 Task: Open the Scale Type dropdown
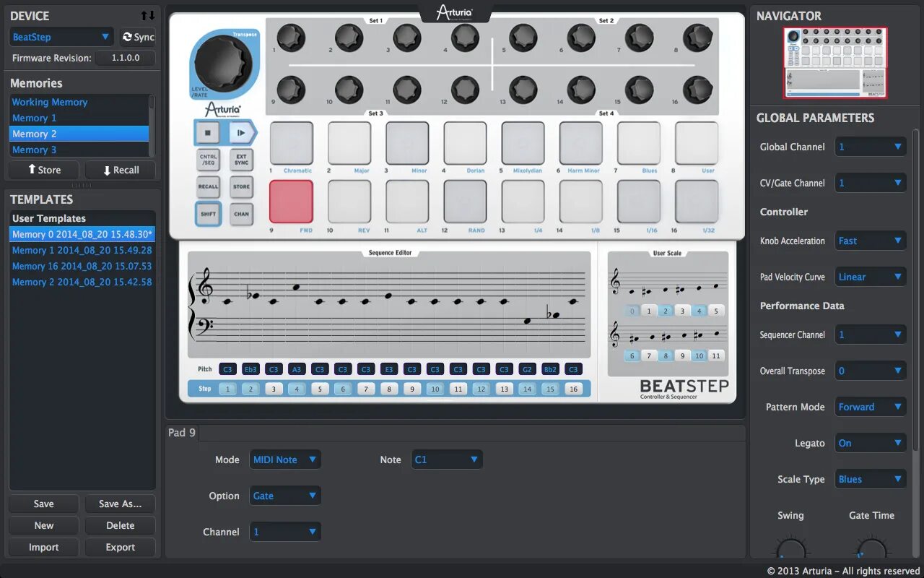[871, 479]
